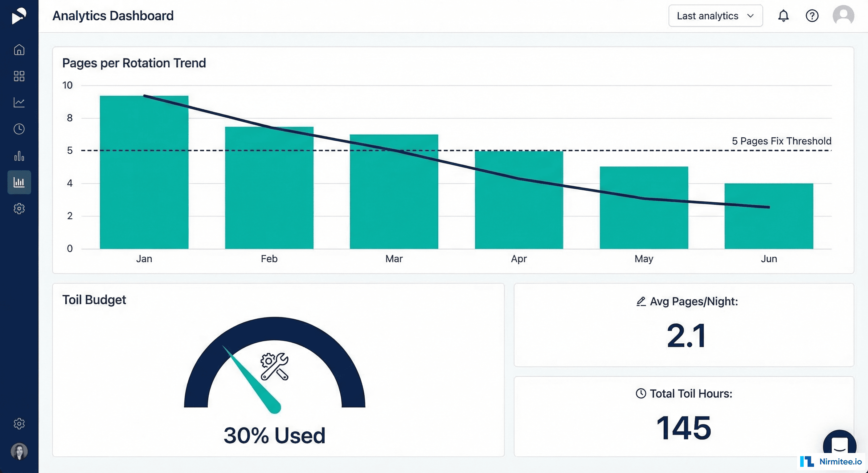Select the Pages per Rotation Trend title

134,63
